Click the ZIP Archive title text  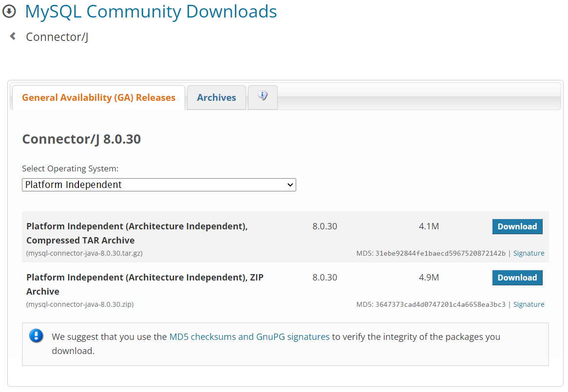pyautogui.click(x=145, y=284)
